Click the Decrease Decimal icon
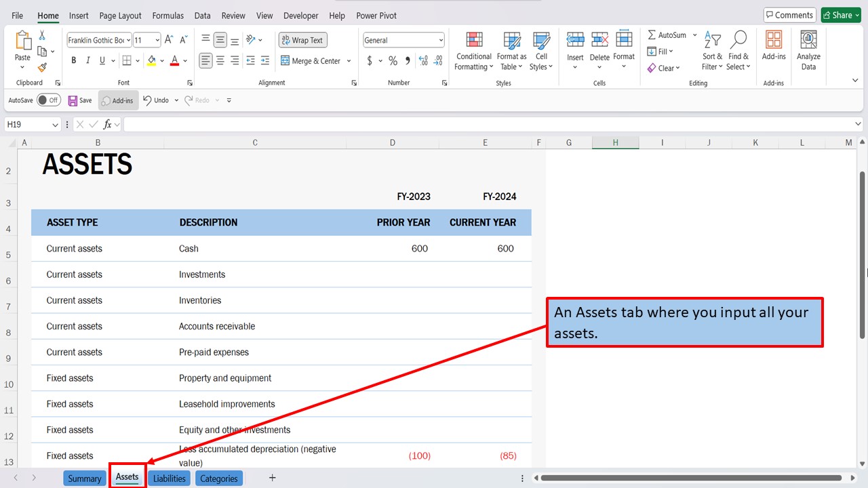The width and height of the screenshot is (868, 488). (x=439, y=60)
